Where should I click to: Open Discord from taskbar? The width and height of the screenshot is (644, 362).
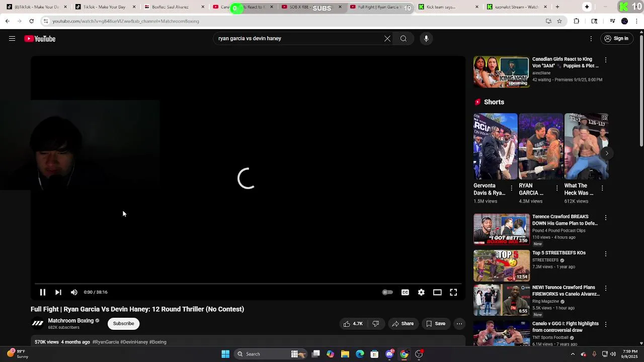coord(389,354)
